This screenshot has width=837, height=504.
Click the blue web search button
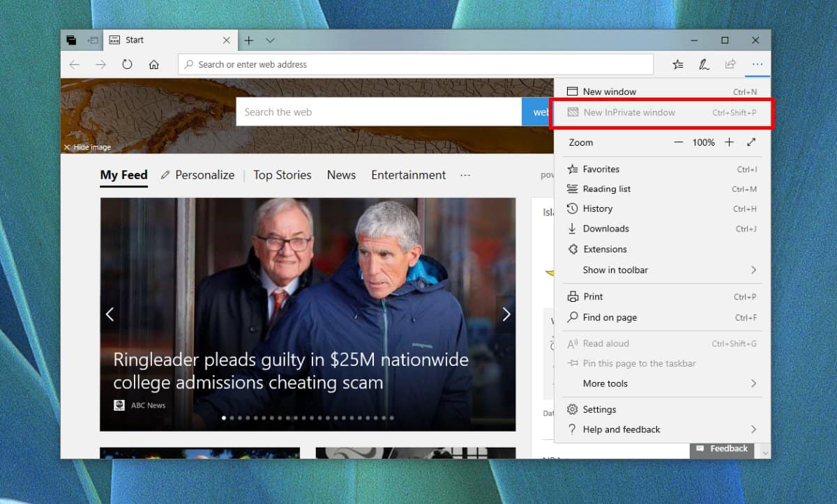538,112
